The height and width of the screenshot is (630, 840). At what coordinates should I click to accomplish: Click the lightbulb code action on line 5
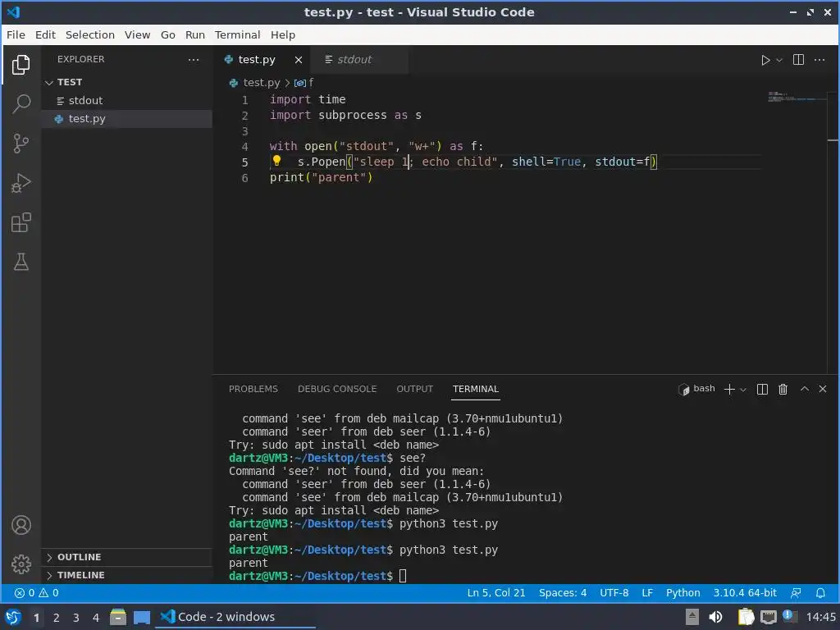click(276, 161)
